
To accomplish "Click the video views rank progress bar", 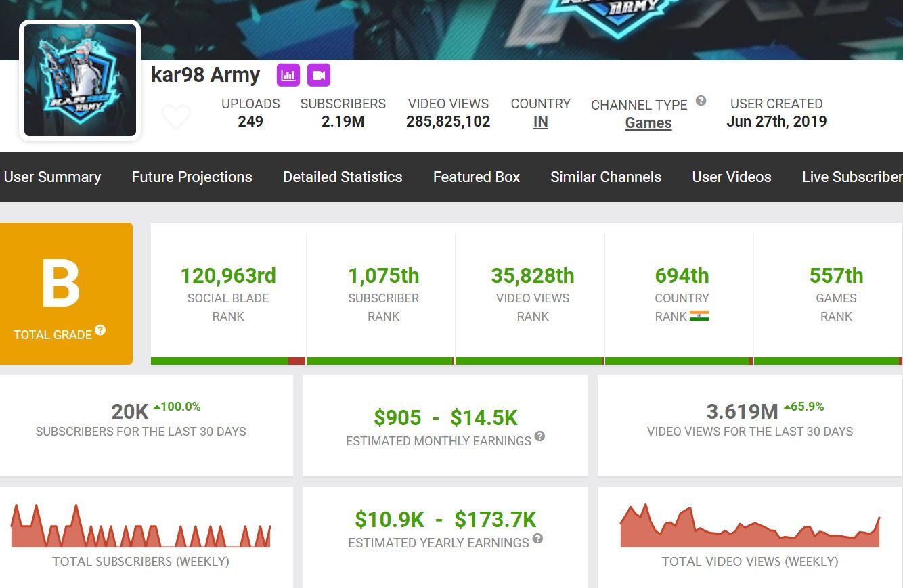I will pos(529,361).
